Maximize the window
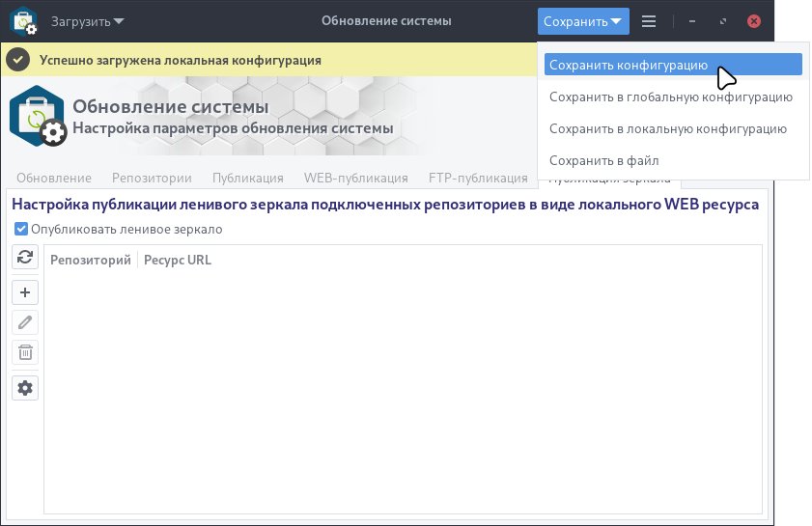 (x=723, y=21)
